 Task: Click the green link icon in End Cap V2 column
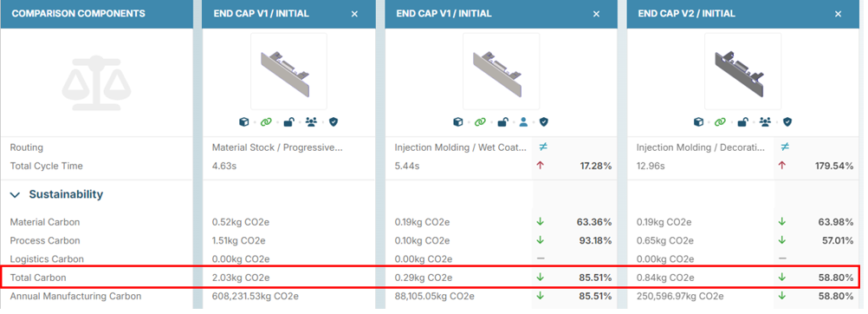point(720,122)
